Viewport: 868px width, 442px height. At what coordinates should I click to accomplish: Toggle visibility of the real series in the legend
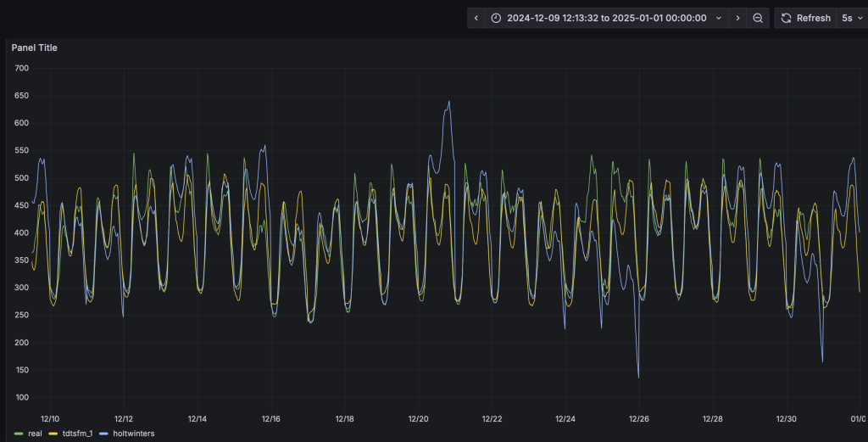(x=35, y=434)
